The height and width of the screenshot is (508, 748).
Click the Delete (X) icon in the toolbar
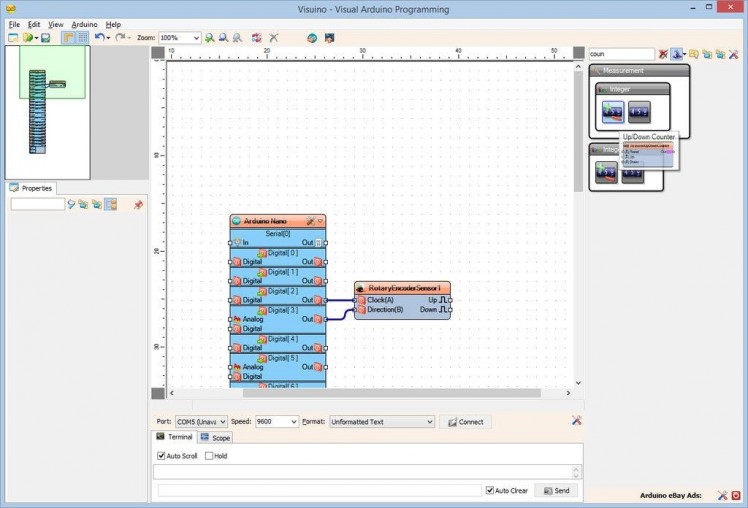coord(273,38)
